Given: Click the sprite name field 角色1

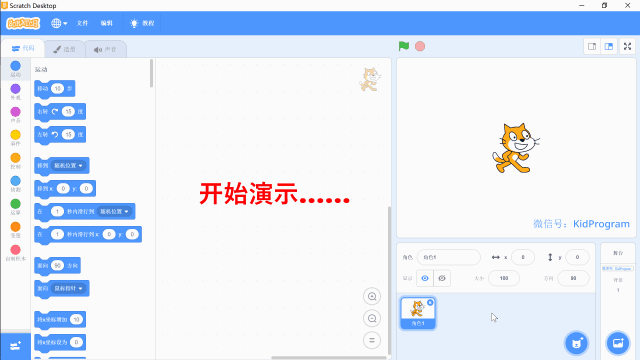Looking at the screenshot, I should (x=449, y=258).
